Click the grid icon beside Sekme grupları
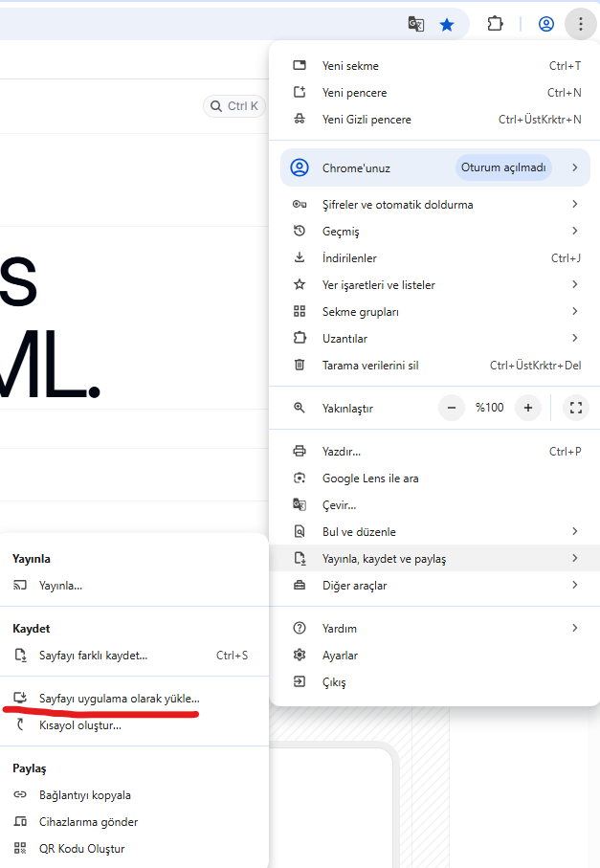 300,311
